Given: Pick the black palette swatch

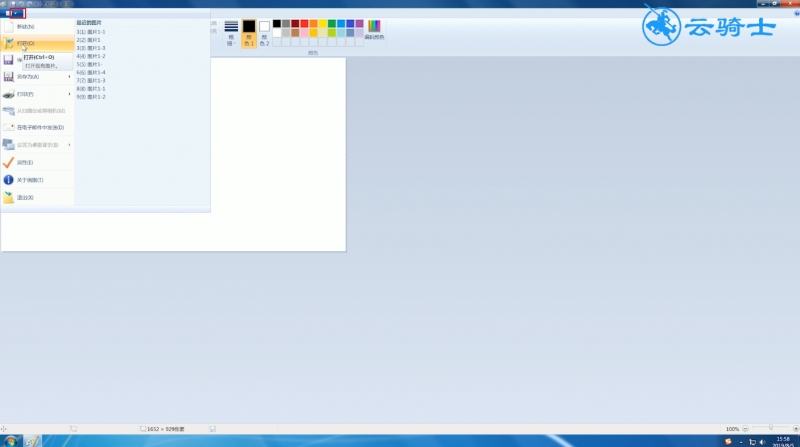Looking at the screenshot, I should pyautogui.click(x=277, y=23).
